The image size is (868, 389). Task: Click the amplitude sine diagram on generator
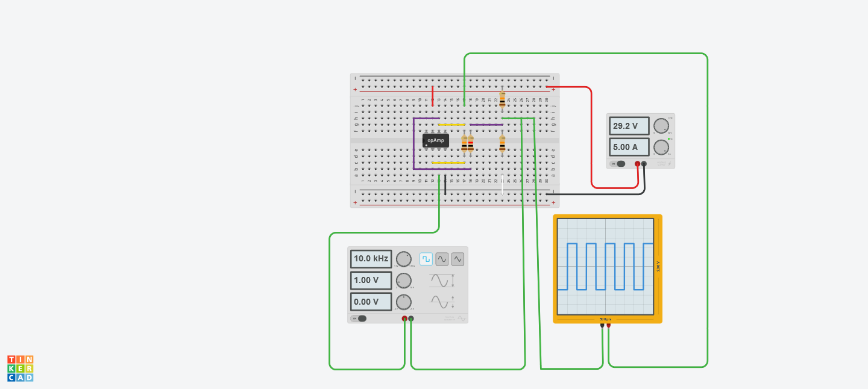442,281
